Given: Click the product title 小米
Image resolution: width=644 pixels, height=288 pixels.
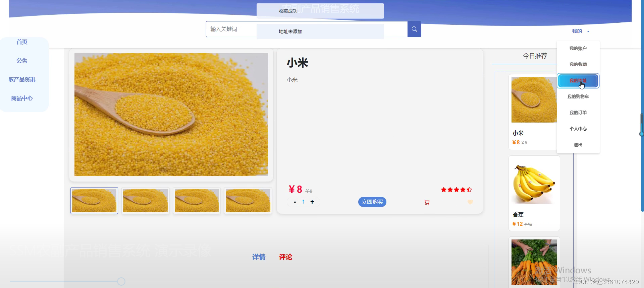Looking at the screenshot, I should point(298,63).
